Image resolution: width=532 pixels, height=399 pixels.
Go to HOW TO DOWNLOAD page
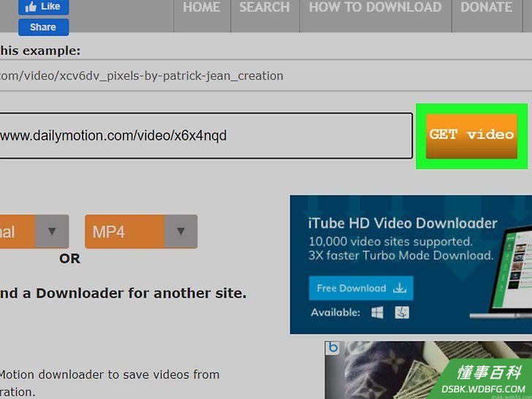376,7
